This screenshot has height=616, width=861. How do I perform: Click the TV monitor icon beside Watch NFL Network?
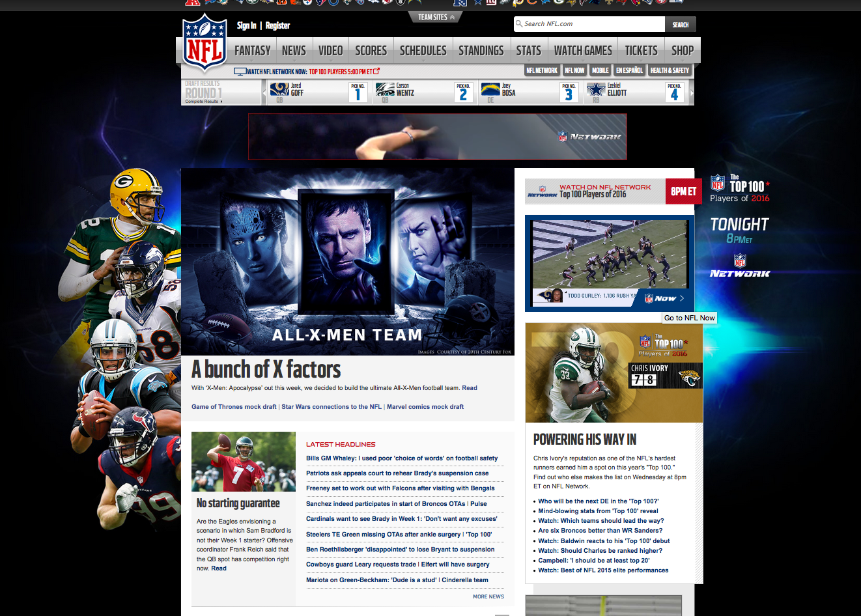(x=240, y=72)
